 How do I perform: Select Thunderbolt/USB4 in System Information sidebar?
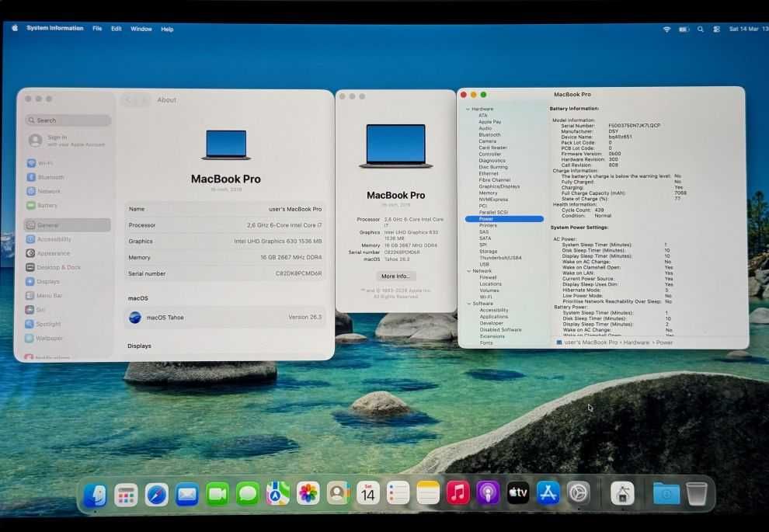[500, 257]
